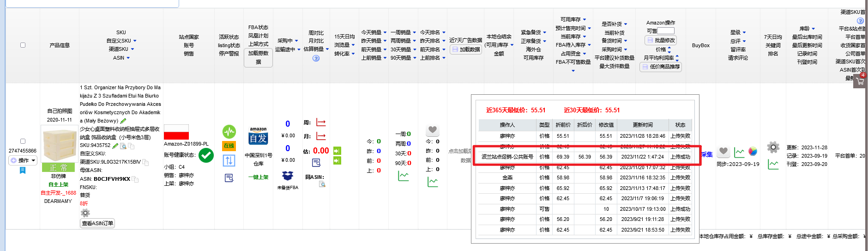This screenshot has height=251, width=868.
Task: Open the product thumbnail image
Action: [x=59, y=145]
